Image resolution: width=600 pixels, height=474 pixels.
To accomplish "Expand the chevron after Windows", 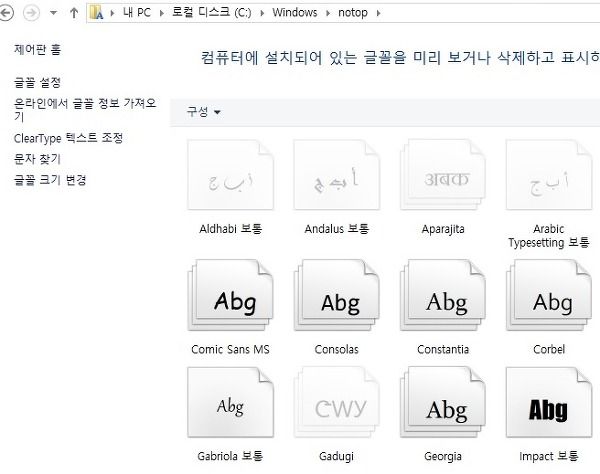I will 328,13.
